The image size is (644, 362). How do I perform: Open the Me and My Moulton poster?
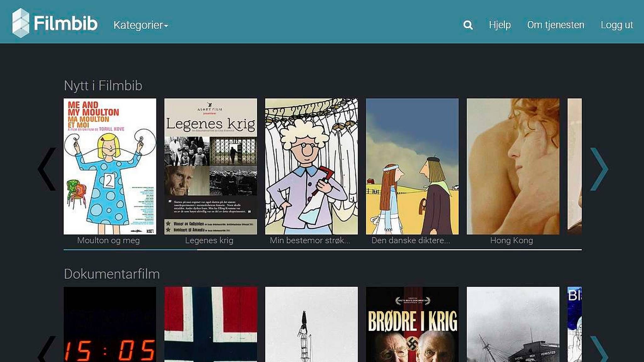(110, 166)
